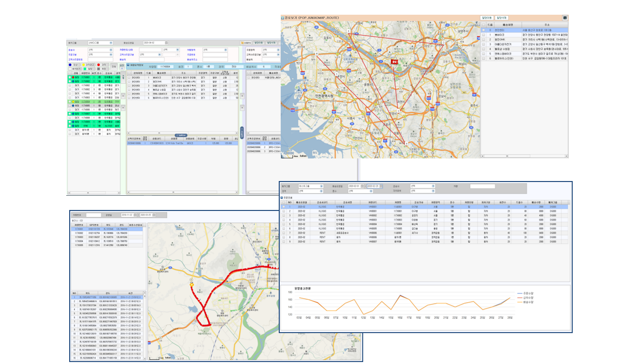Click the 차량요약정보 section icon

pyautogui.click(x=128, y=65)
